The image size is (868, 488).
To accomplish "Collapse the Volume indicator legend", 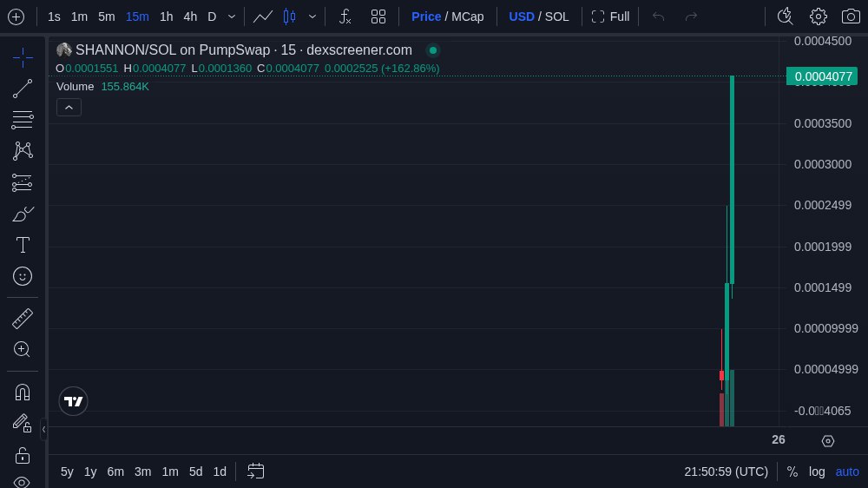I will pos(69,107).
